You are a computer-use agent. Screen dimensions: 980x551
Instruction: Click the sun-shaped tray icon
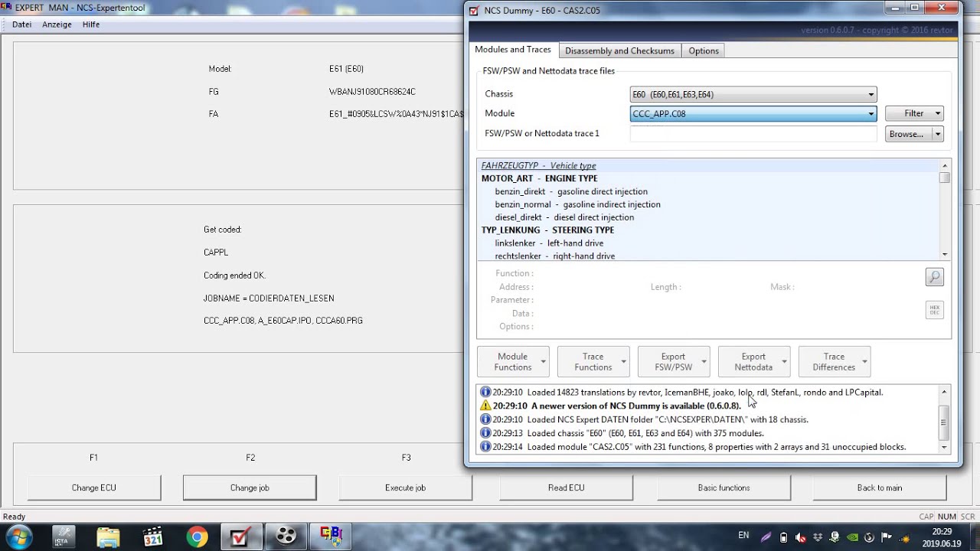tap(905, 539)
